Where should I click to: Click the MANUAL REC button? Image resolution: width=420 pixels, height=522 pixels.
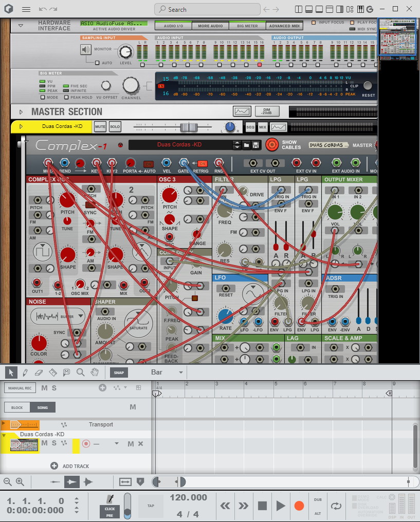point(20,388)
